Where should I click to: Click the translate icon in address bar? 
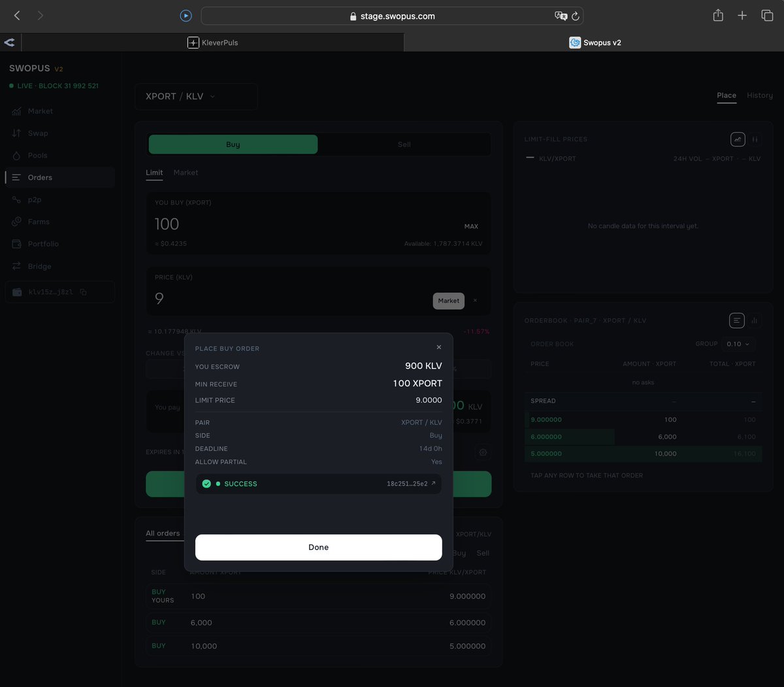pos(561,16)
